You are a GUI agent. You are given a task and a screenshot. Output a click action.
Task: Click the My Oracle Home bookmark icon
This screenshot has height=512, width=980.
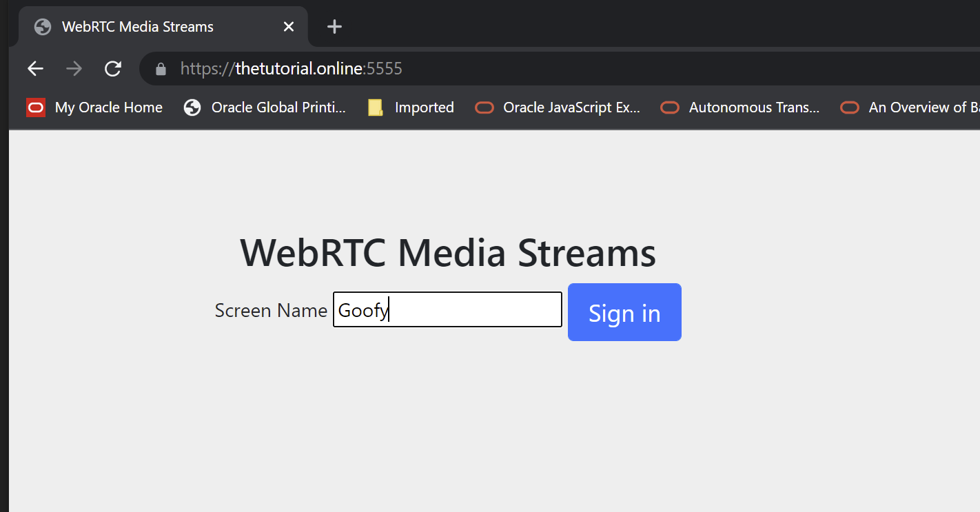point(36,107)
